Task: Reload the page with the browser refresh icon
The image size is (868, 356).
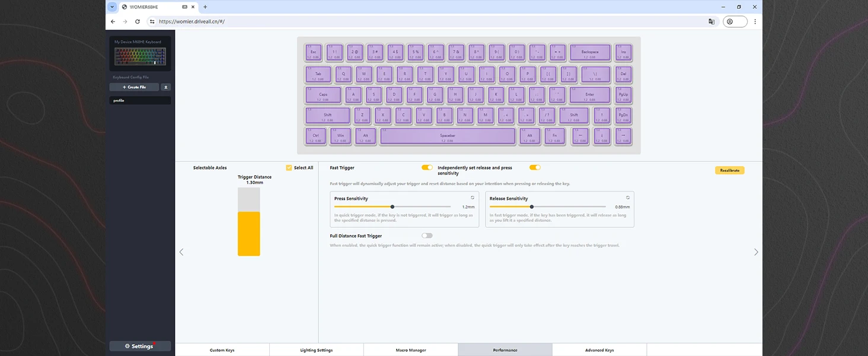Action: click(x=138, y=21)
